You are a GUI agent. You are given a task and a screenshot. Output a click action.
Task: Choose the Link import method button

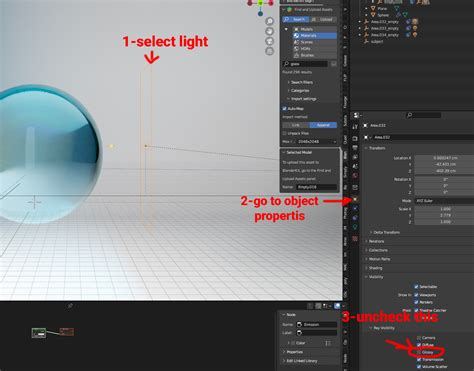coord(296,125)
